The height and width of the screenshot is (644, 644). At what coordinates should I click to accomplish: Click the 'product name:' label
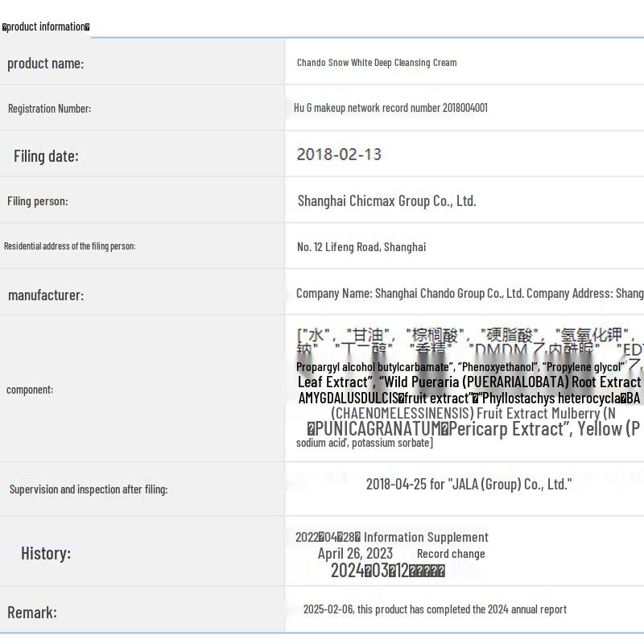pyautogui.click(x=45, y=64)
